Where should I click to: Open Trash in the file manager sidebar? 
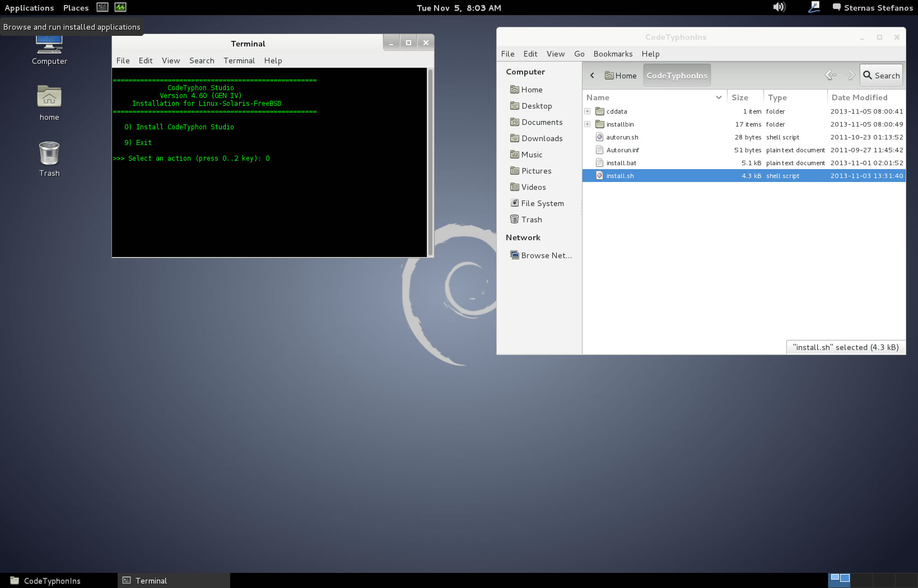point(526,220)
